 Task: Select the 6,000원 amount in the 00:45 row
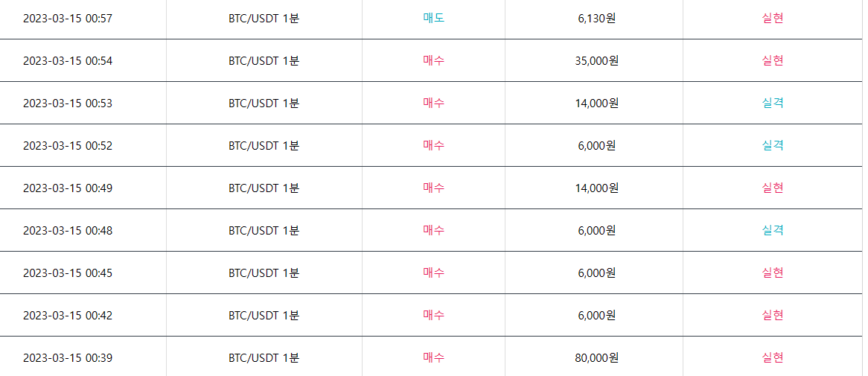tap(596, 273)
